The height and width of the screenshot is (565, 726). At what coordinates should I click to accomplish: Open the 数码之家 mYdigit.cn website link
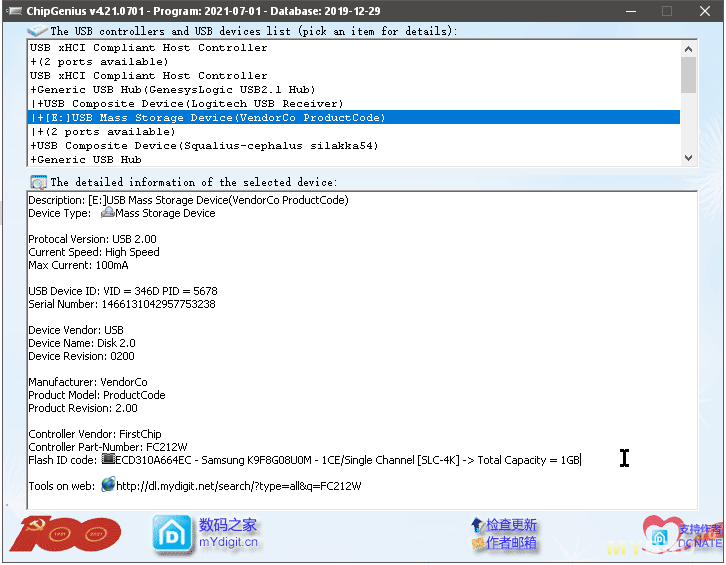click(228, 534)
